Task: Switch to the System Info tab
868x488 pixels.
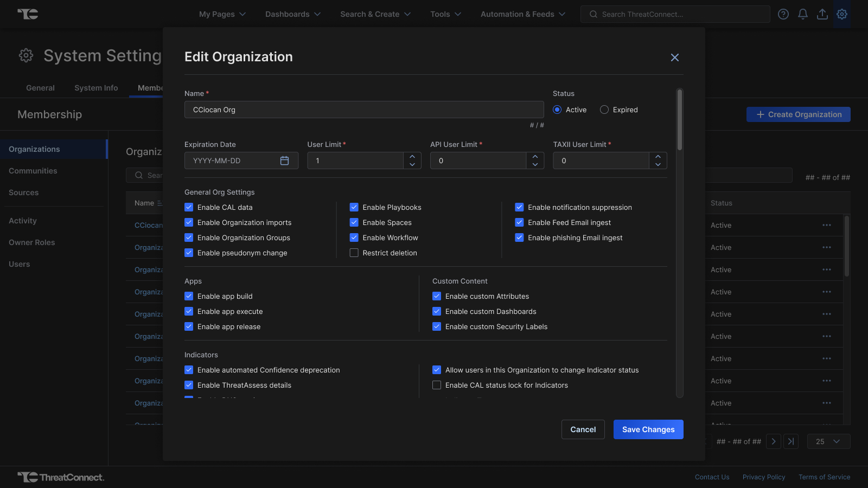Action: (96, 88)
